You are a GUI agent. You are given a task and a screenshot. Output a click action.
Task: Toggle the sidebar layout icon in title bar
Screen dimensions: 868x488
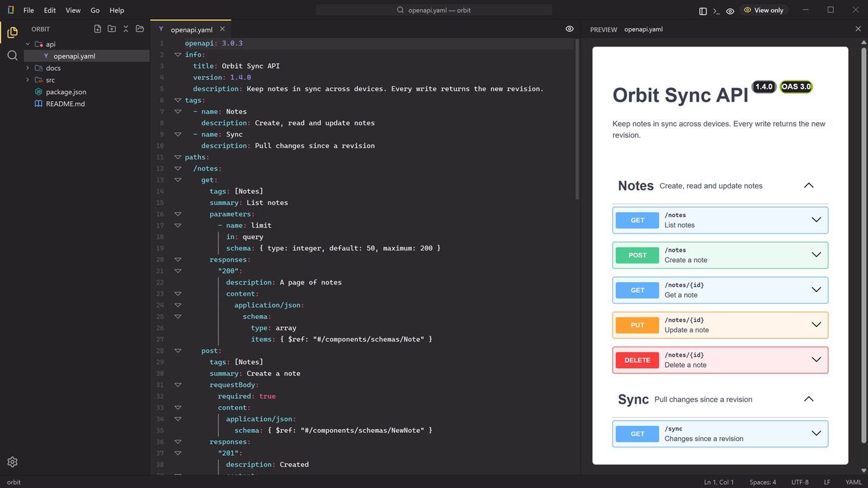[703, 11]
